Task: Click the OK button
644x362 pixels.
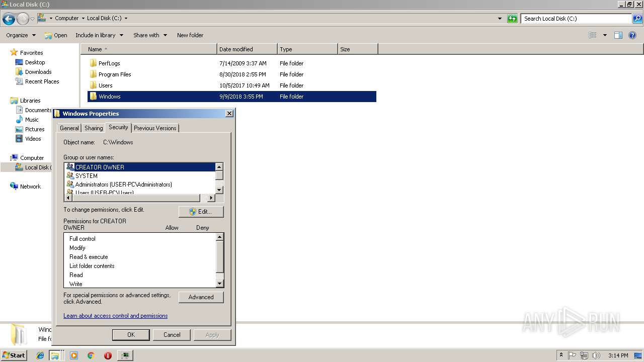Action: pyautogui.click(x=131, y=335)
